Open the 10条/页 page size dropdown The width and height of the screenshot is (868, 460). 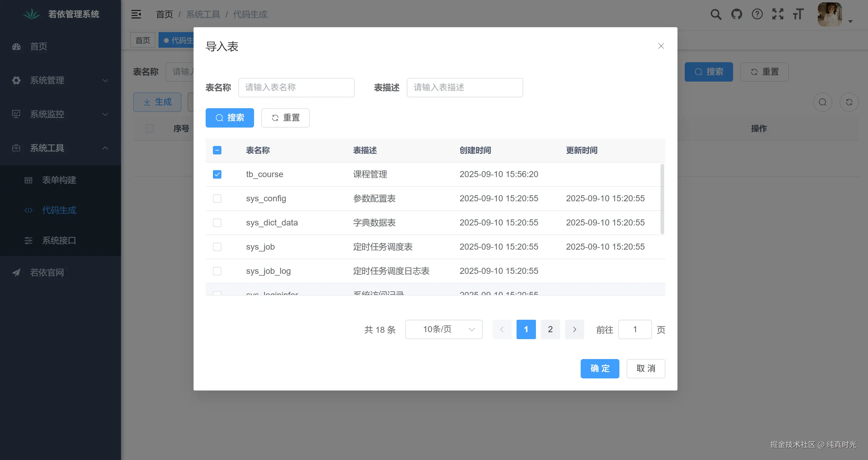pos(444,329)
